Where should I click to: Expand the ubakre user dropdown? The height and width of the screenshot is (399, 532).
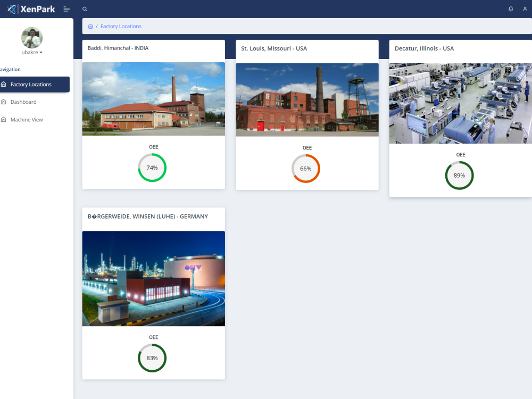(32, 52)
